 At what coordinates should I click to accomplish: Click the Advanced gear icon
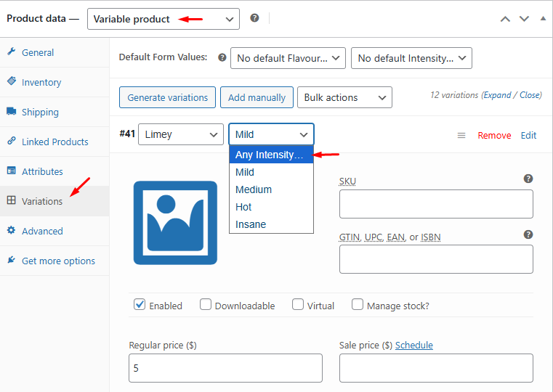pyautogui.click(x=12, y=230)
